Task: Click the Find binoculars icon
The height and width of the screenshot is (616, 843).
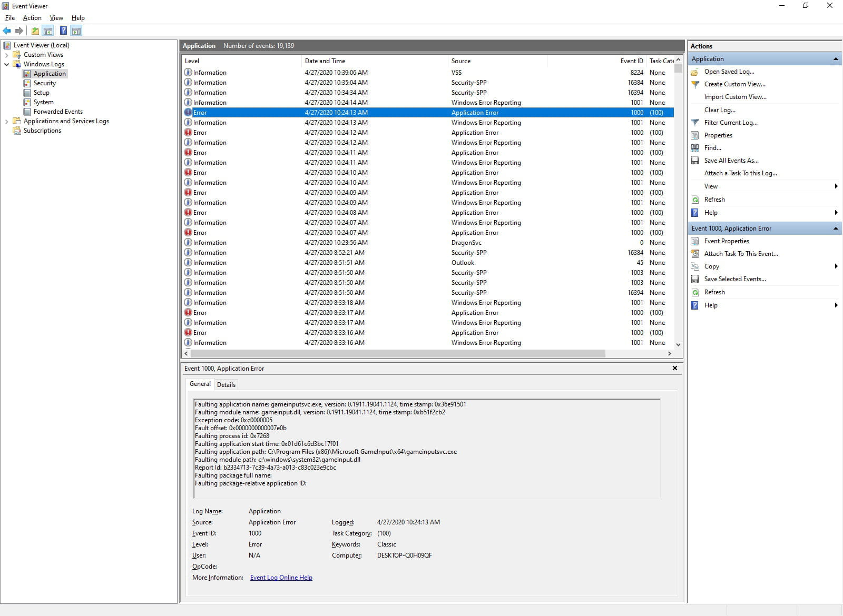Action: click(x=695, y=148)
